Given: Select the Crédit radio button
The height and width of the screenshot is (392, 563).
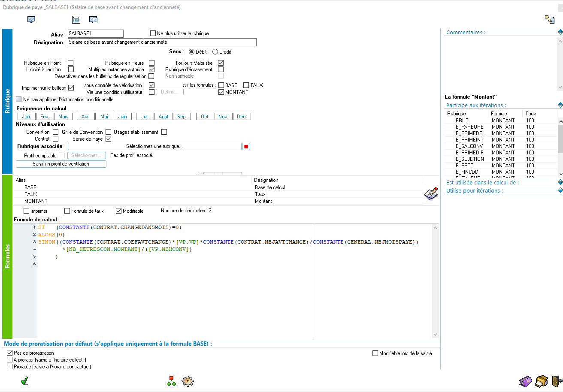Looking at the screenshot, I should tap(215, 52).
